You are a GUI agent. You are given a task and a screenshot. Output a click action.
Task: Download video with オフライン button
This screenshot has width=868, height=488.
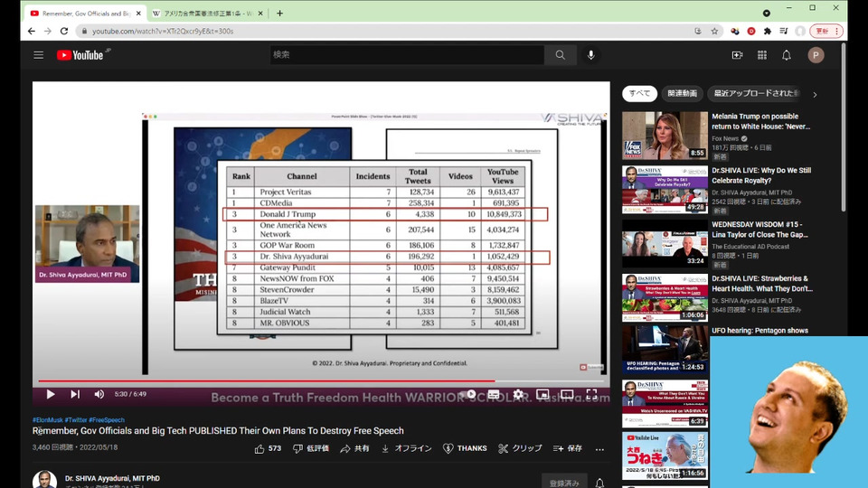[x=406, y=449]
